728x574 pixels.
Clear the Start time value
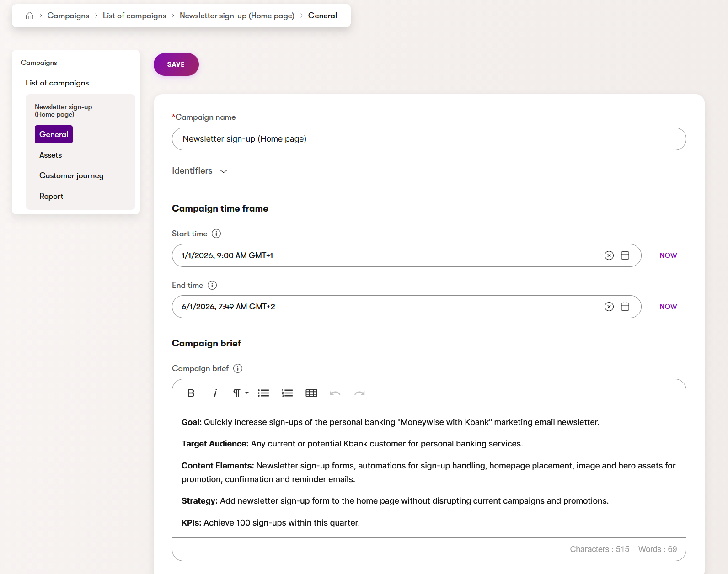pyautogui.click(x=609, y=255)
